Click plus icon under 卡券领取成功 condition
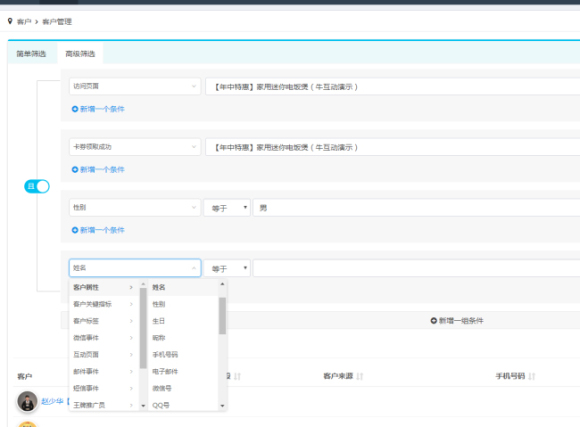The width and height of the screenshot is (580, 427). click(x=75, y=169)
